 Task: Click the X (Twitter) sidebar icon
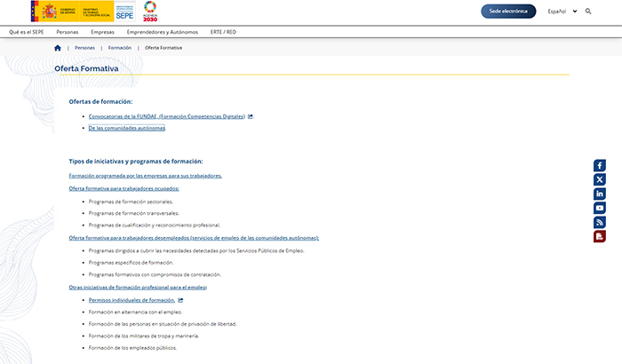[x=600, y=179]
